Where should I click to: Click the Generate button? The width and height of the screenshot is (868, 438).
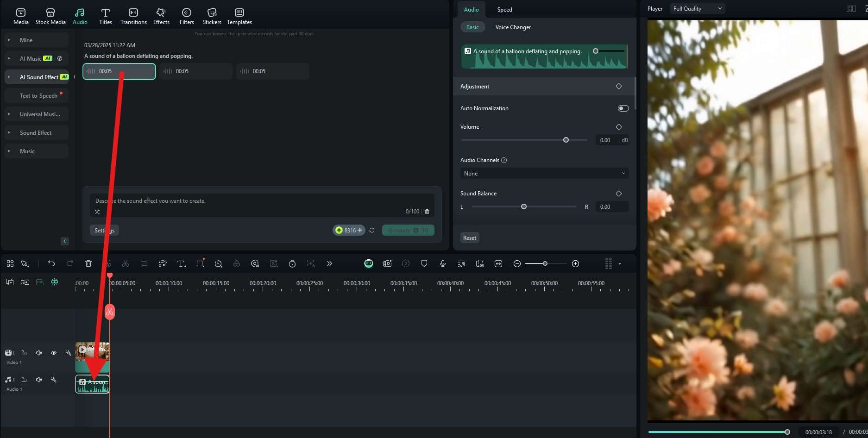click(x=408, y=230)
